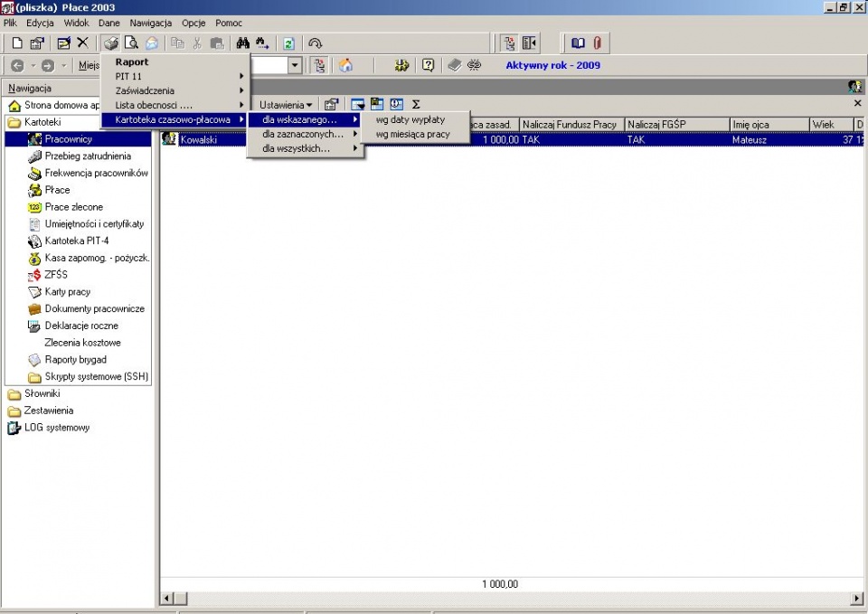Screen dimensions: 868x614
Task: Click the copy icon in toolbar
Action: click(x=178, y=43)
